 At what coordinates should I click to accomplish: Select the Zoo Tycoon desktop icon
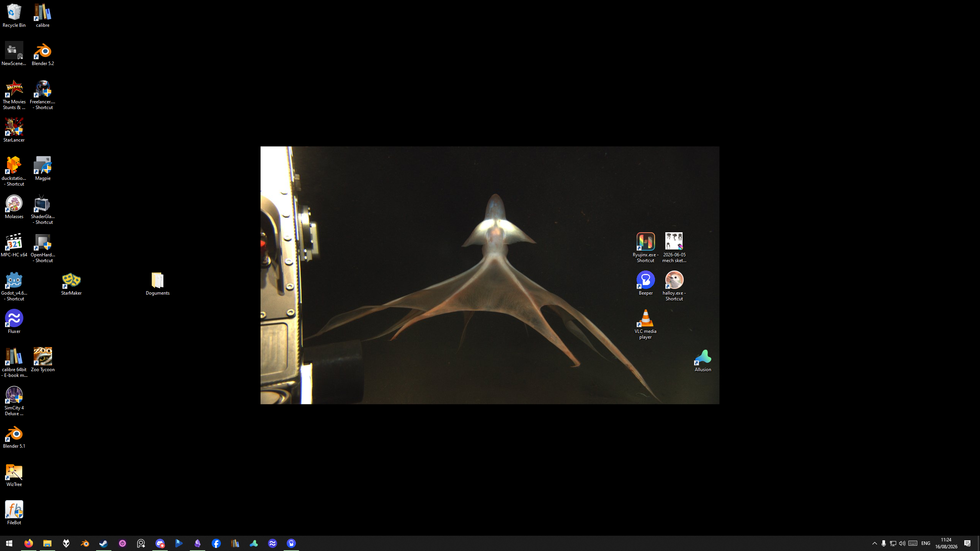click(42, 360)
